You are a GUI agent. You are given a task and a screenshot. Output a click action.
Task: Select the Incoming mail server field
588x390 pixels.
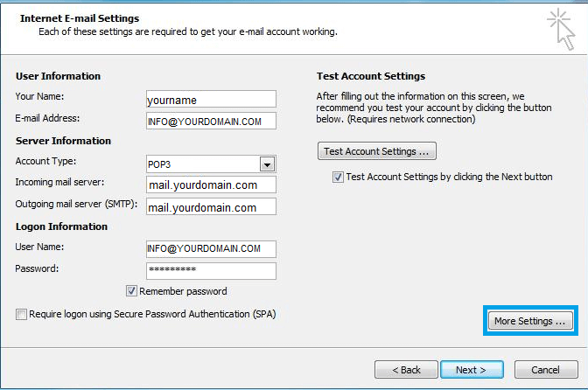point(211,185)
